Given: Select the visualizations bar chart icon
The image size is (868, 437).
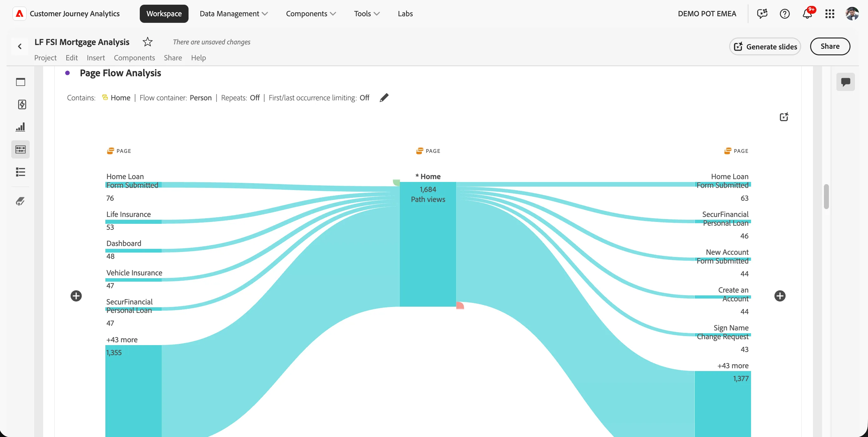Looking at the screenshot, I should (21, 127).
